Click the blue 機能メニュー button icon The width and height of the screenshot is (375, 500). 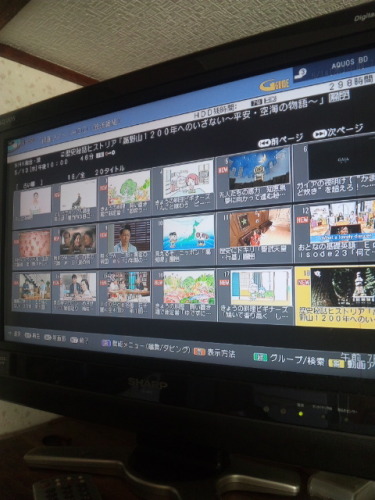coord(106,343)
